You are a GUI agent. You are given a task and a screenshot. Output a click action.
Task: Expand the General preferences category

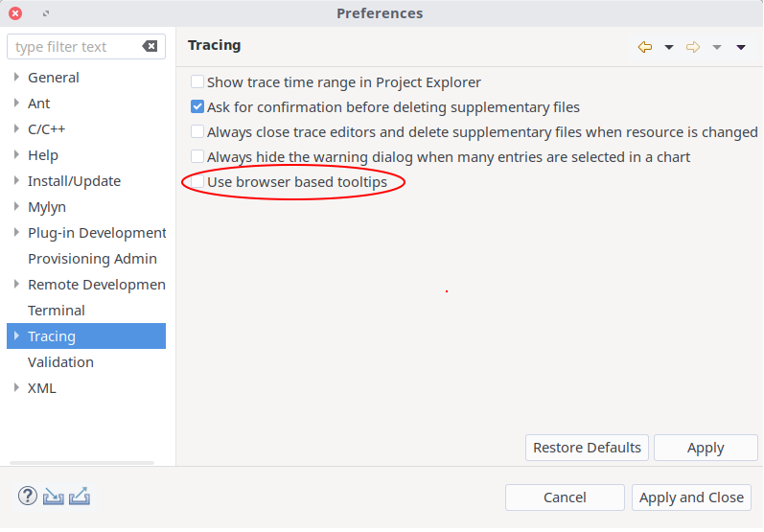tap(16, 78)
